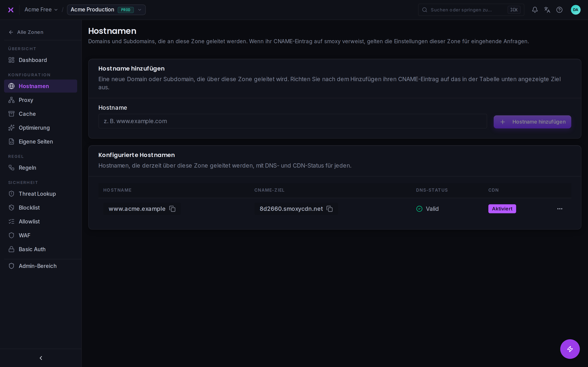This screenshot has height=367, width=588.
Task: Collapse the sidebar with the chevron
Action: coord(41,358)
